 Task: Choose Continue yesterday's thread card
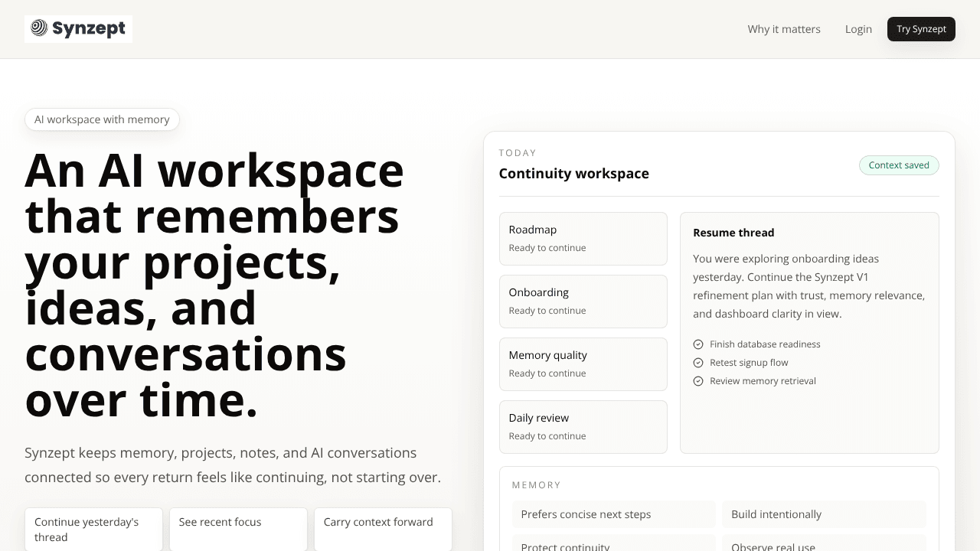[93, 530]
